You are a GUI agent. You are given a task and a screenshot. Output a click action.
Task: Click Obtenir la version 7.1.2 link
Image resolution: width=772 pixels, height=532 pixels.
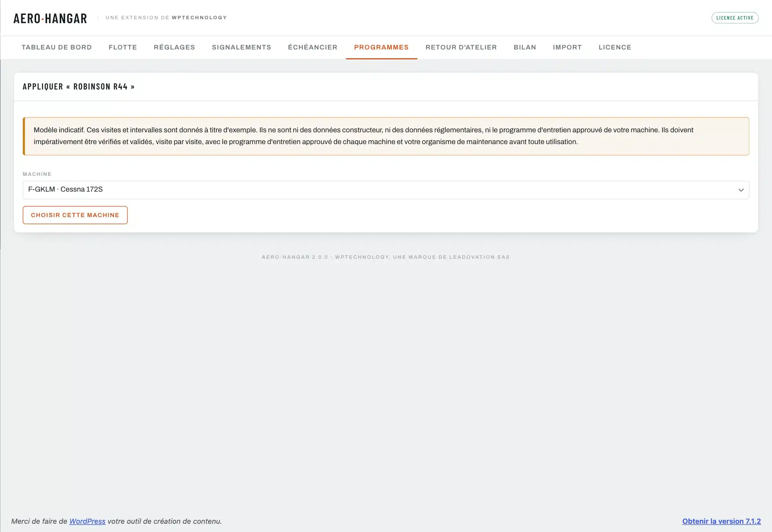tap(721, 521)
